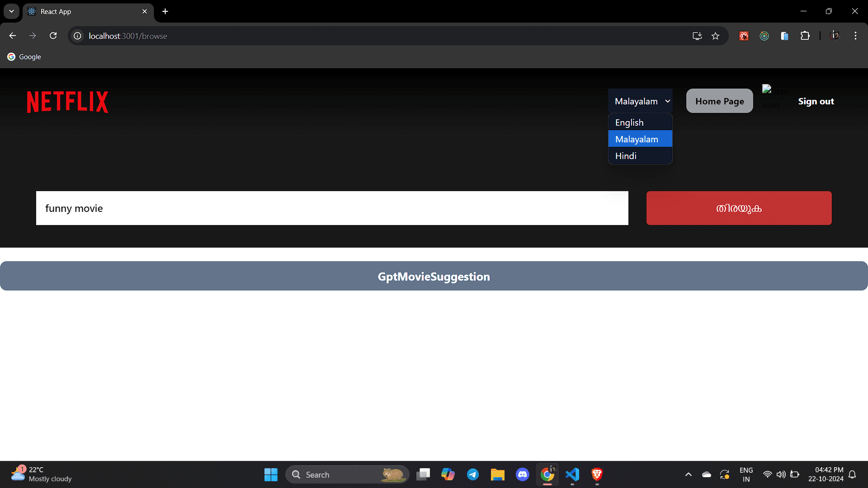The height and width of the screenshot is (488, 868).
Task: Click the taskbar Search box
Action: click(x=347, y=474)
